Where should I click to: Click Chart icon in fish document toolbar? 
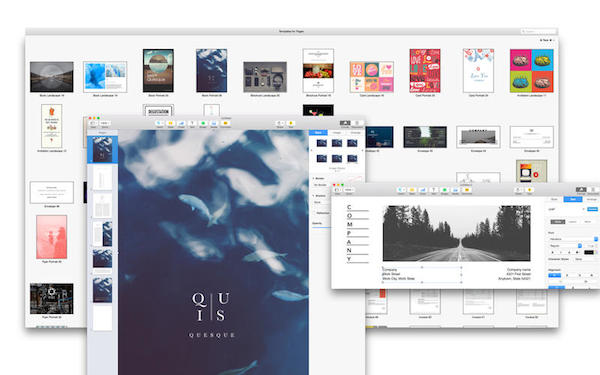click(x=181, y=123)
